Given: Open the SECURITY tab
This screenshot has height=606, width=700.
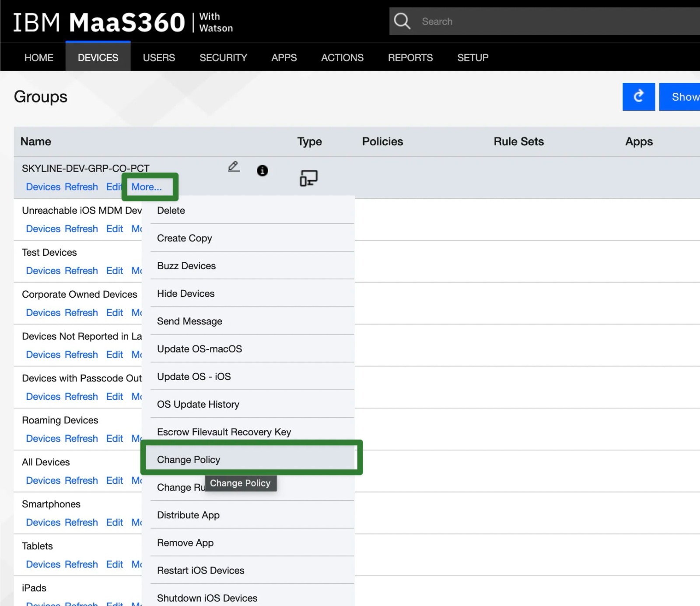Looking at the screenshot, I should (223, 58).
